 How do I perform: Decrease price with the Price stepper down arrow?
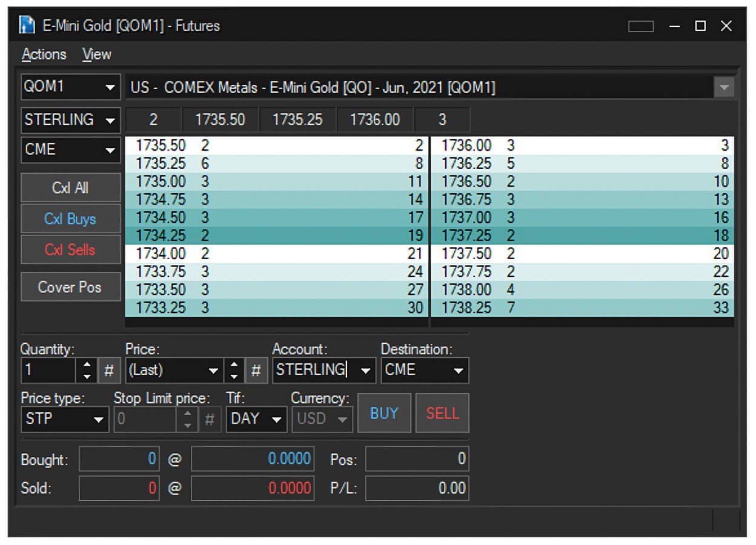234,377
